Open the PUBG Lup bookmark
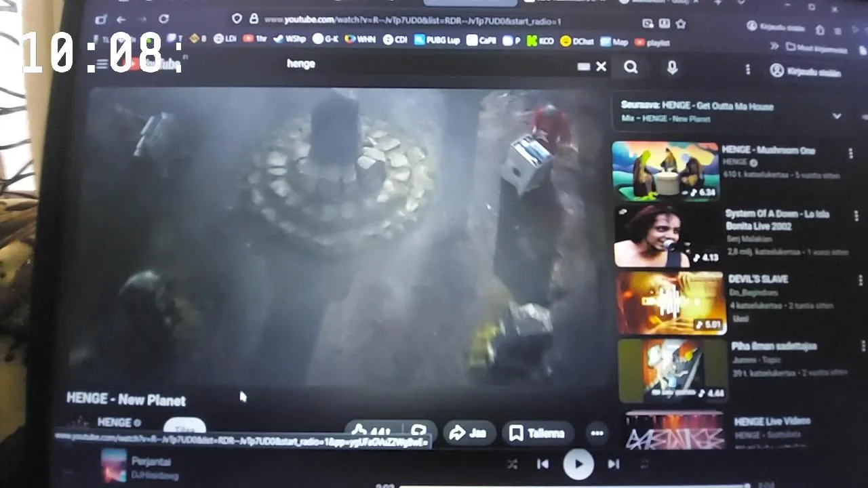The height and width of the screenshot is (488, 868). (437, 40)
